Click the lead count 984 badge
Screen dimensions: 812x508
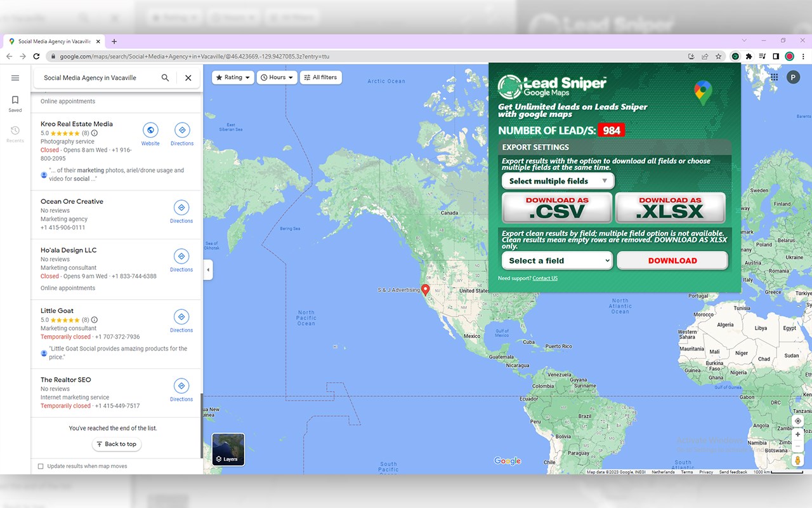612,130
